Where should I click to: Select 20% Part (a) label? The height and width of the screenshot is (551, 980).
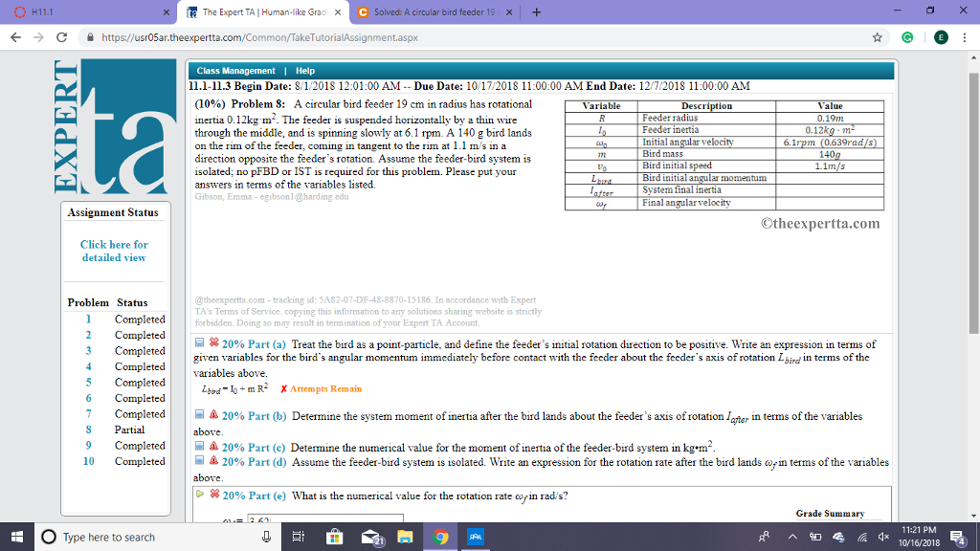(254, 344)
